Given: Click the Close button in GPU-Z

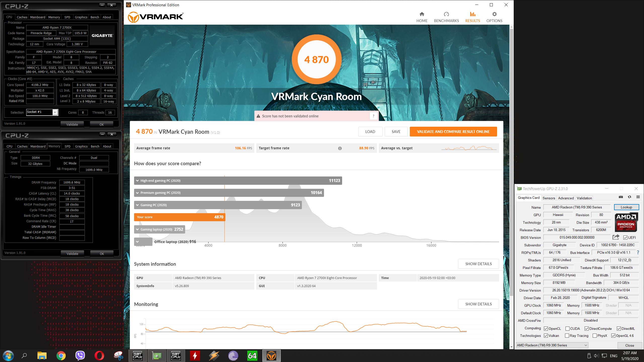Looking at the screenshot, I should pyautogui.click(x=629, y=345).
